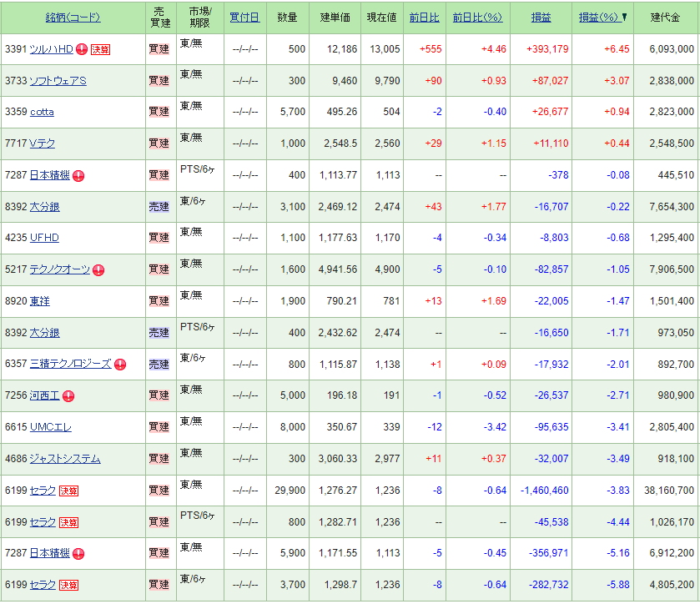Image resolution: width=700 pixels, height=609 pixels.
Task: Open the cotta stock link
Action: click(x=42, y=112)
